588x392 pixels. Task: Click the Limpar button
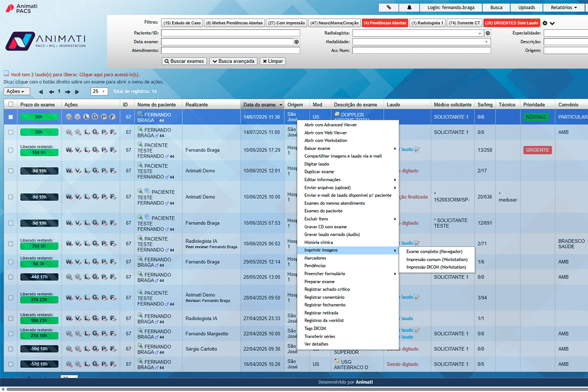pyautogui.click(x=272, y=61)
